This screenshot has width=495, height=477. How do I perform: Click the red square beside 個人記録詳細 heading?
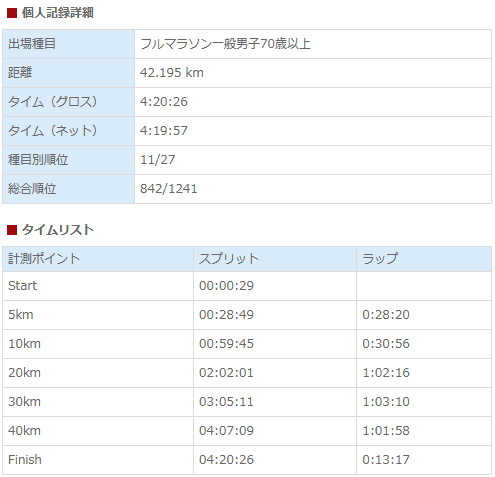(x=12, y=13)
